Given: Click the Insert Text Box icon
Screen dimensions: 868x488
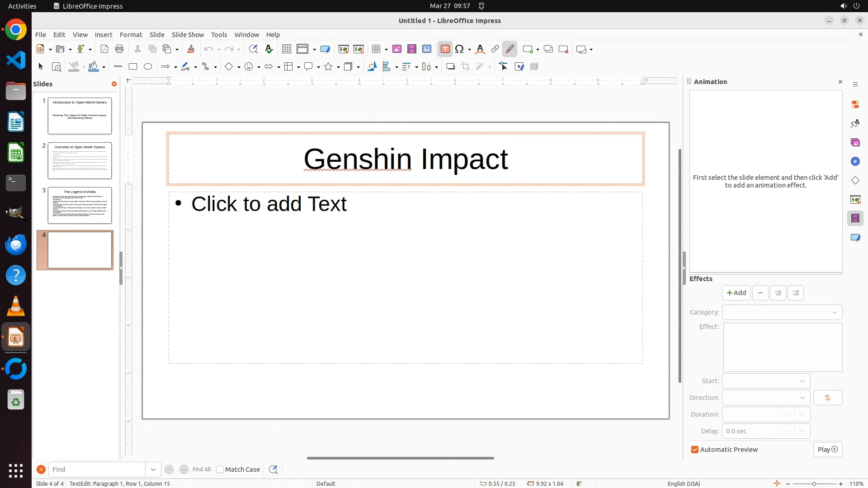Looking at the screenshot, I should click(x=445, y=49).
